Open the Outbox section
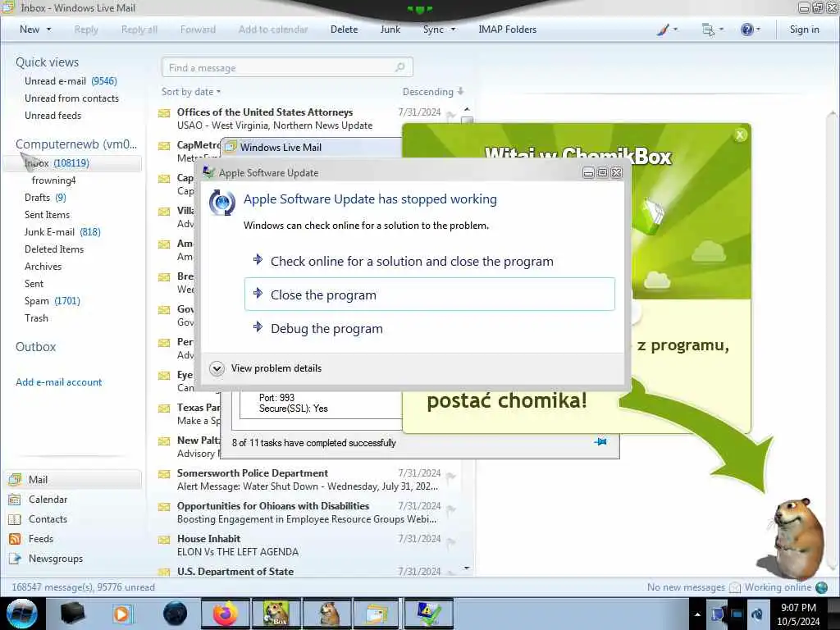840x630 pixels. tap(35, 347)
